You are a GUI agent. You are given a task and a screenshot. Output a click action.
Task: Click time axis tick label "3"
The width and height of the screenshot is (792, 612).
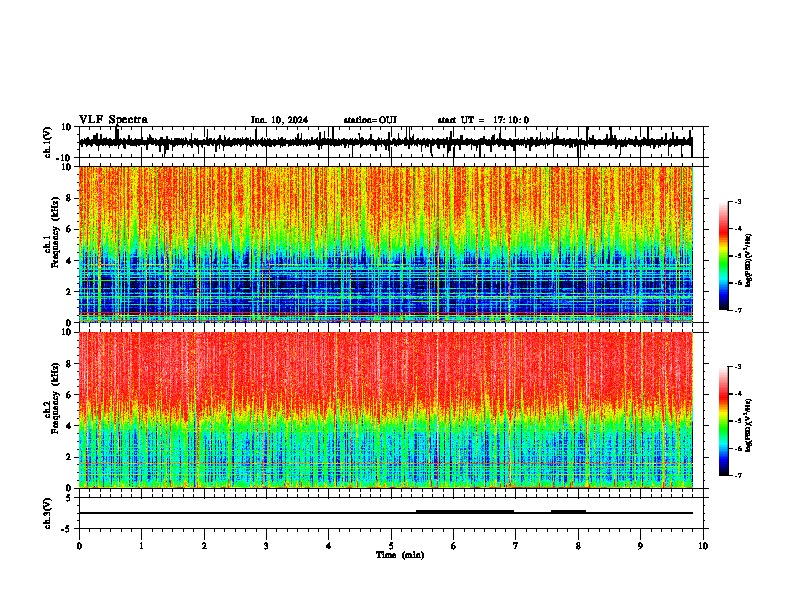click(x=266, y=546)
